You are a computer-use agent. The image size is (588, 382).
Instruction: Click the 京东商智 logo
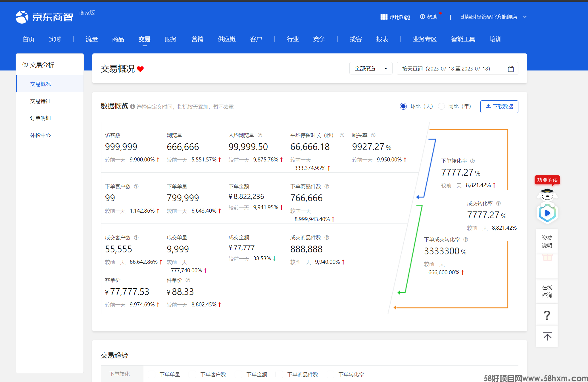(44, 17)
